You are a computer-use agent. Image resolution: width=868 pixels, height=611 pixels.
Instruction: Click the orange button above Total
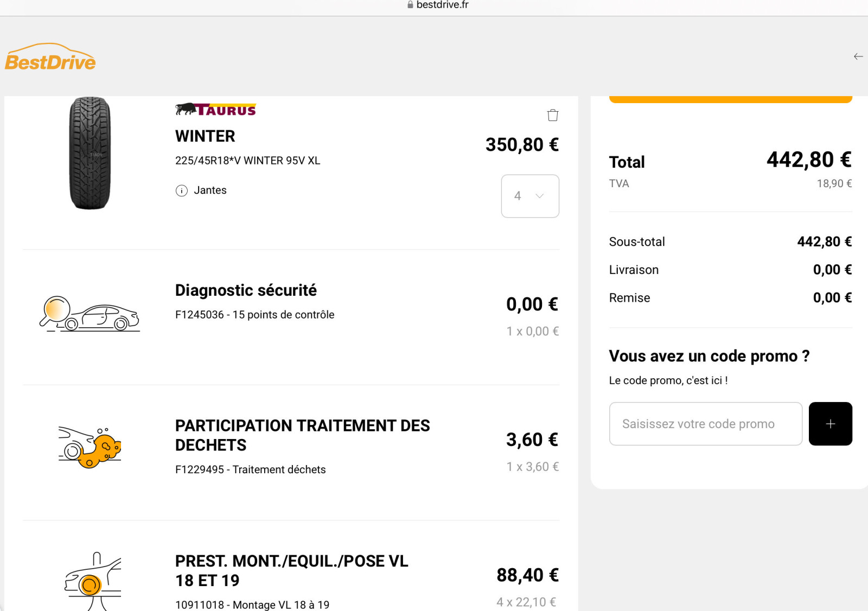coord(731,99)
